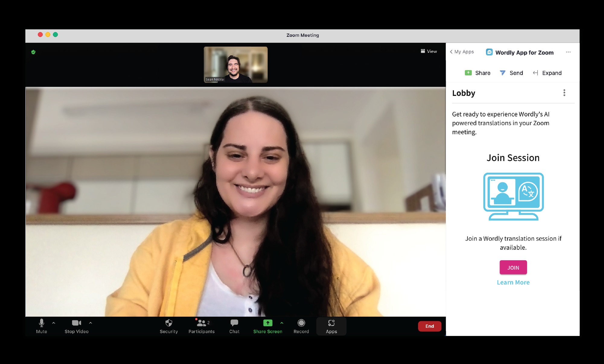Open Lobby vertical three-dot menu

[x=564, y=93]
